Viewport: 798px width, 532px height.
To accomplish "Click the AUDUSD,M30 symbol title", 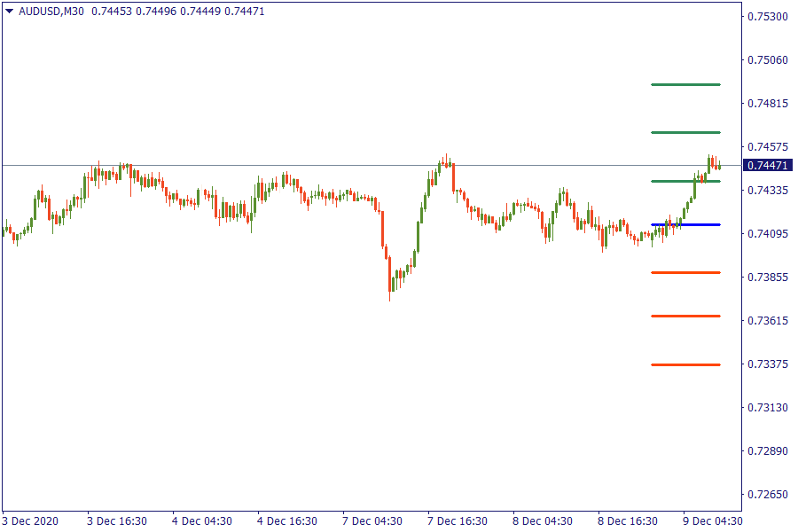I will point(52,12).
